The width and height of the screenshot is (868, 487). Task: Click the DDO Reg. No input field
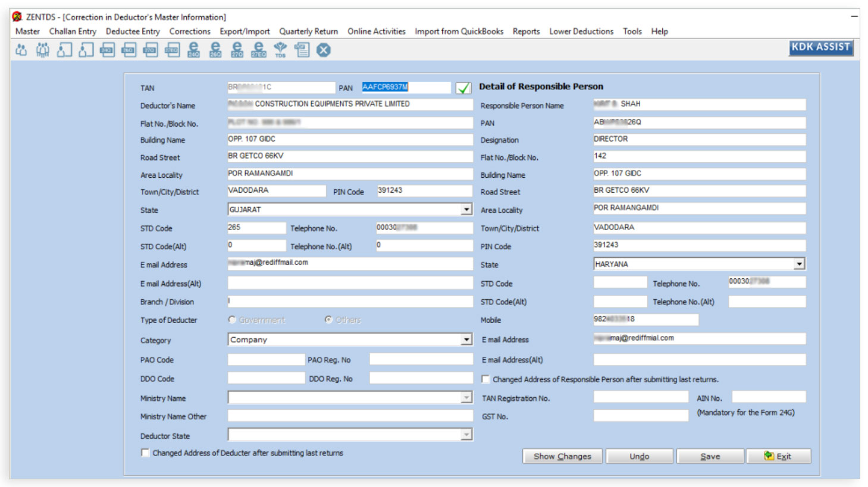click(421, 378)
